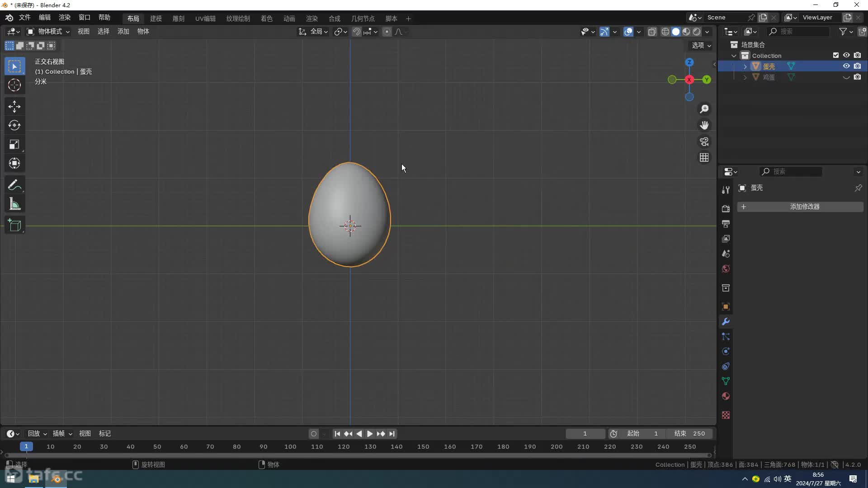
Task: Select the Add Cube tool
Action: pos(14,225)
